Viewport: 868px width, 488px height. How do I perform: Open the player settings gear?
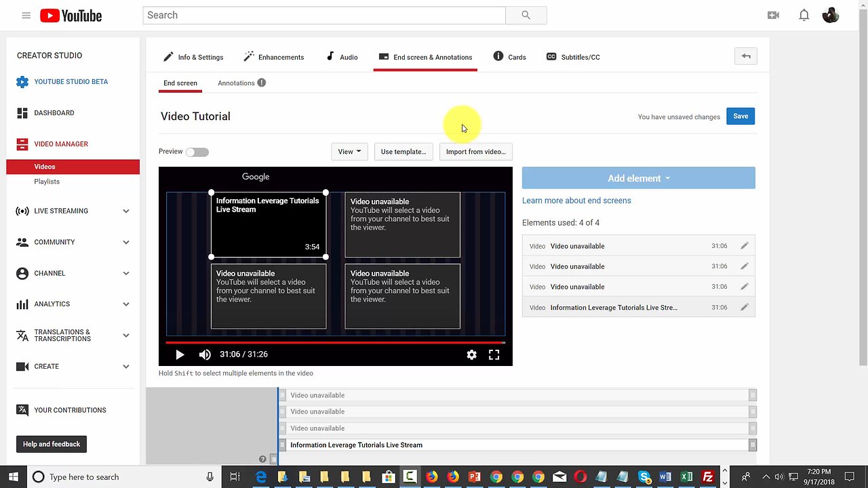click(471, 354)
